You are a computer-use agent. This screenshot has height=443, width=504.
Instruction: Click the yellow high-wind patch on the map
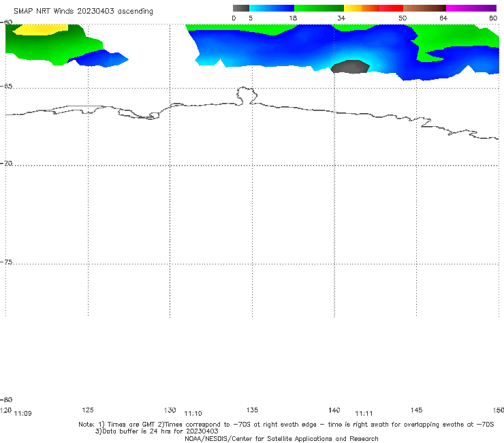pyautogui.click(x=40, y=29)
